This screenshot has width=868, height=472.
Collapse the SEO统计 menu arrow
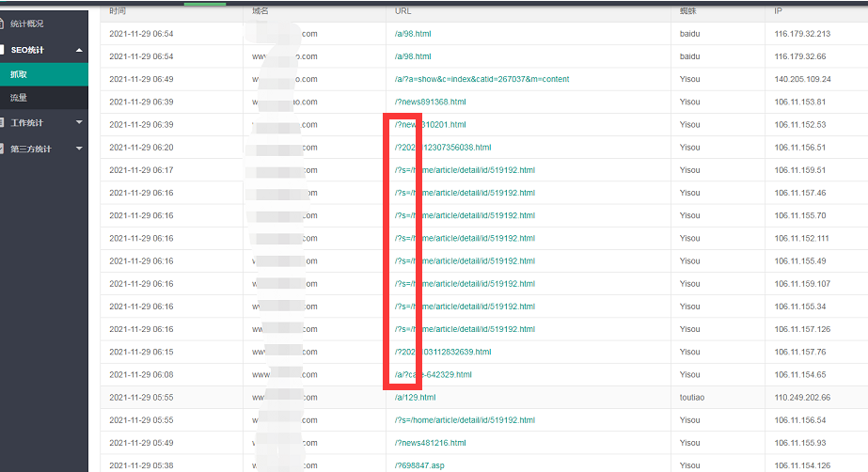coord(79,49)
